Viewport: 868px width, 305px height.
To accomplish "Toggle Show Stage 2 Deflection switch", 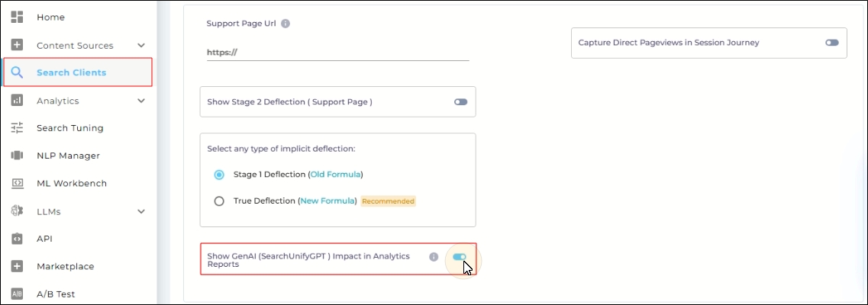I will 460,101.
